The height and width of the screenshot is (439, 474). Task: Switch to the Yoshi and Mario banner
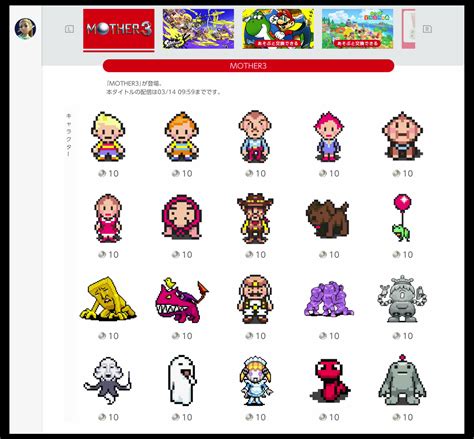[278, 29]
